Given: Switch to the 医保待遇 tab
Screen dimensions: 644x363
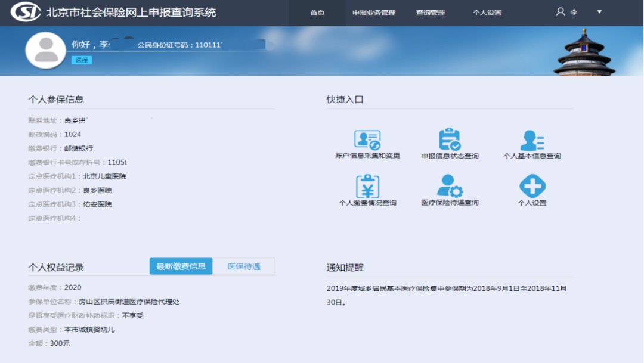Looking at the screenshot, I should click(x=244, y=266).
